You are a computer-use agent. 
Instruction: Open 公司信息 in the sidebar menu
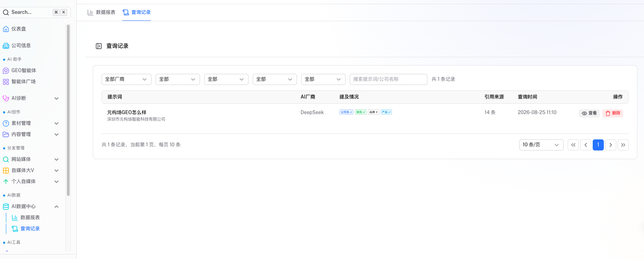21,46
